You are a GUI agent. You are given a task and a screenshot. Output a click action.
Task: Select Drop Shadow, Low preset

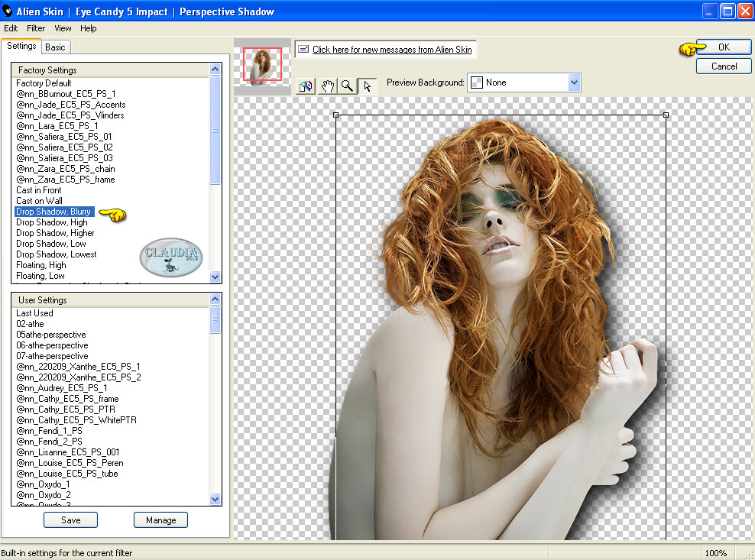(x=51, y=244)
